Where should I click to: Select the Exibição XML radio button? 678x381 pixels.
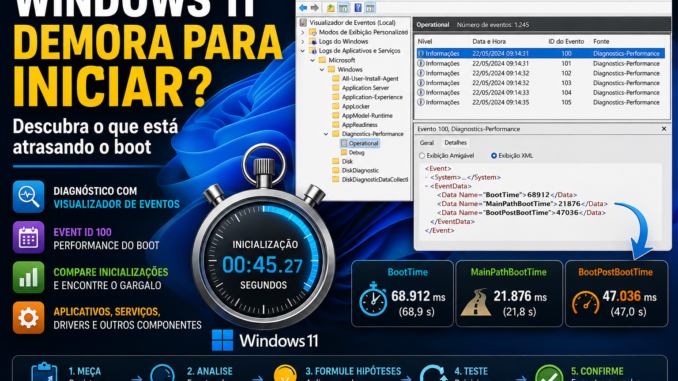click(494, 156)
